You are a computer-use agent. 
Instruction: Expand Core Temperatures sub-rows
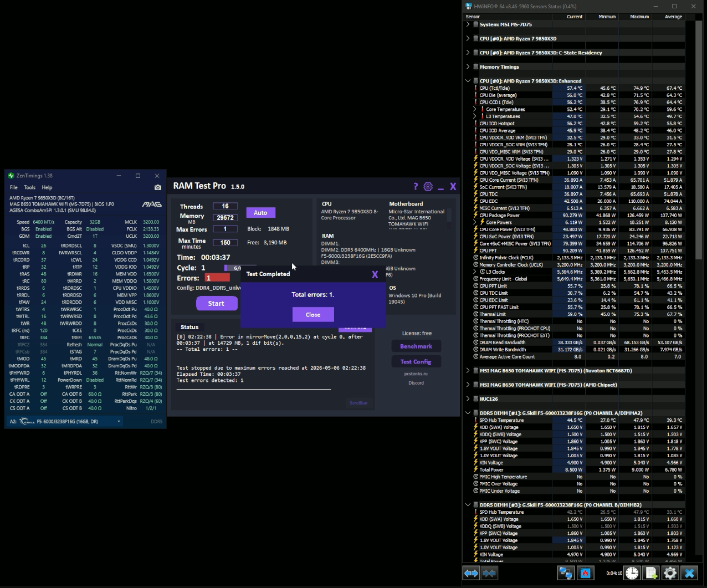(475, 109)
